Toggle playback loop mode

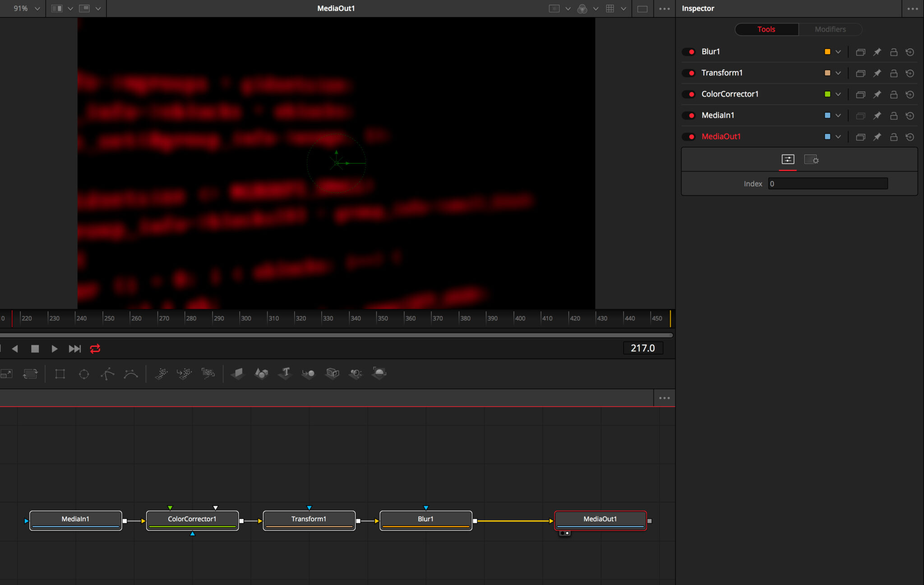(x=95, y=349)
